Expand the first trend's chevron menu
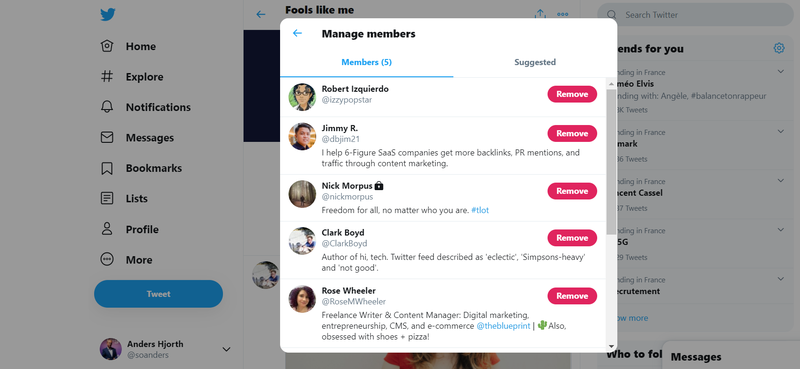 click(x=781, y=71)
